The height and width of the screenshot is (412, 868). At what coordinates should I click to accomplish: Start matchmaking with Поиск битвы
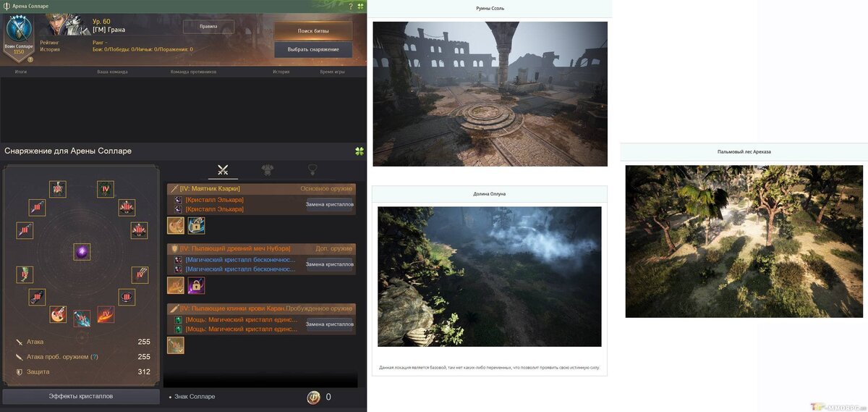point(313,31)
